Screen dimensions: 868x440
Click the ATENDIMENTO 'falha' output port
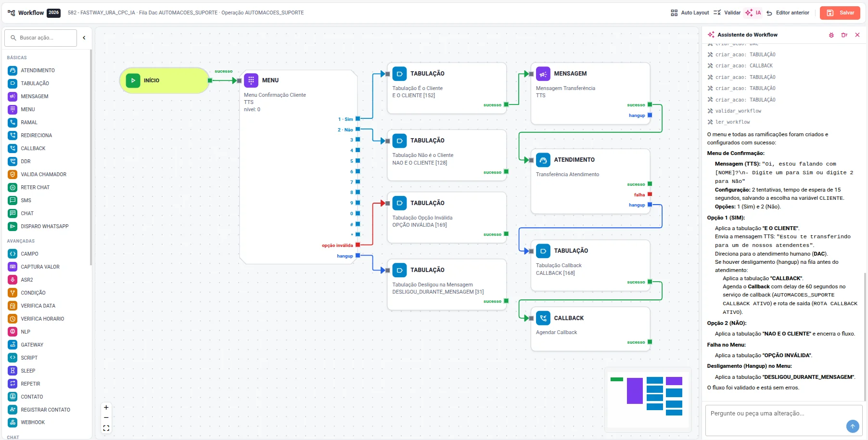point(650,194)
